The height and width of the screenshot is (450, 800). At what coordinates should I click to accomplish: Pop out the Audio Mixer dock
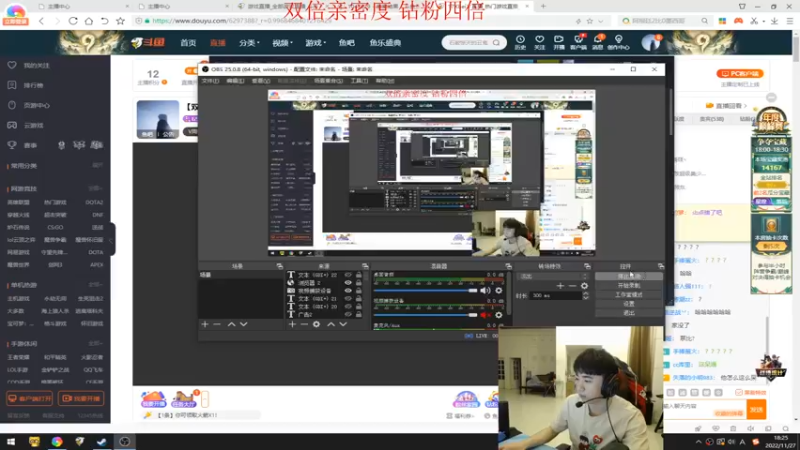(508, 266)
